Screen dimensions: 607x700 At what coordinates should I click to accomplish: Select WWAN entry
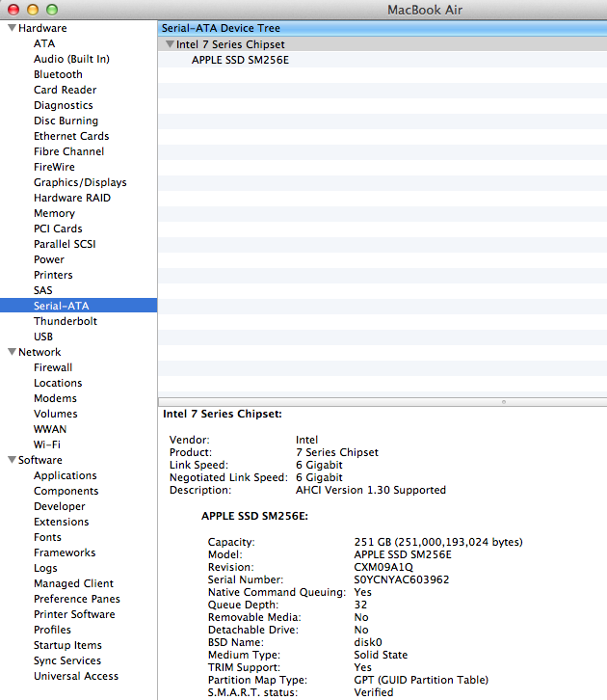pos(50,428)
